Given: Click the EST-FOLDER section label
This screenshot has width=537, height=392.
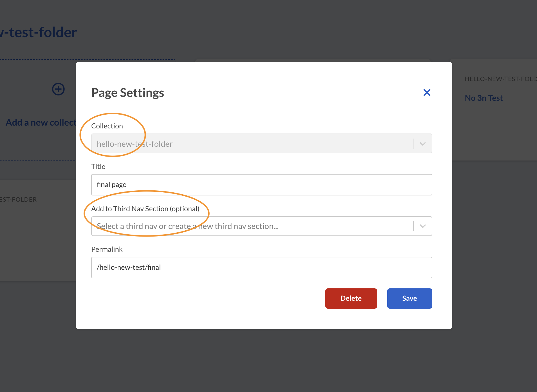Looking at the screenshot, I should (19, 199).
